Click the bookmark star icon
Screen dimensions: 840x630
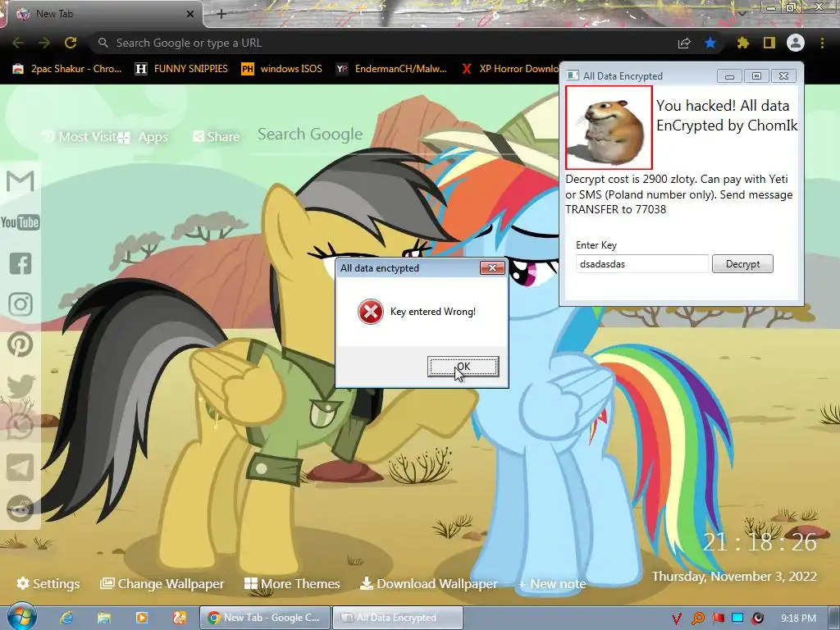click(x=710, y=43)
